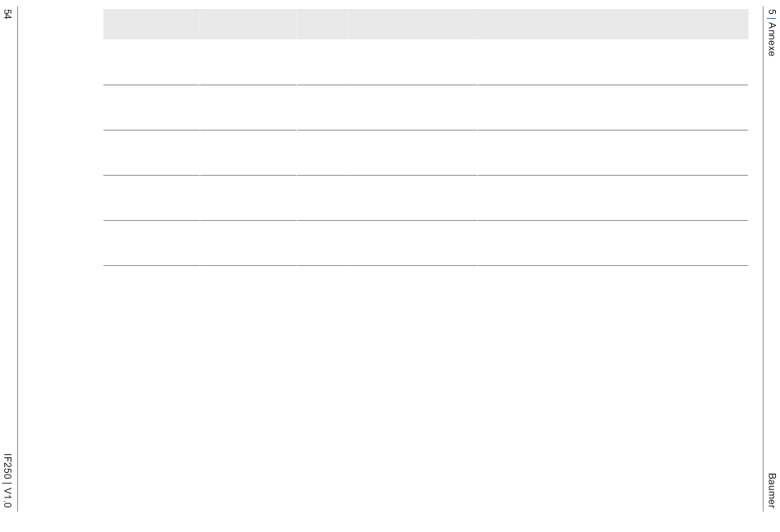This screenshot has height=532, width=780.
Task: Click the first gray header cell of table
Action: 151,24
